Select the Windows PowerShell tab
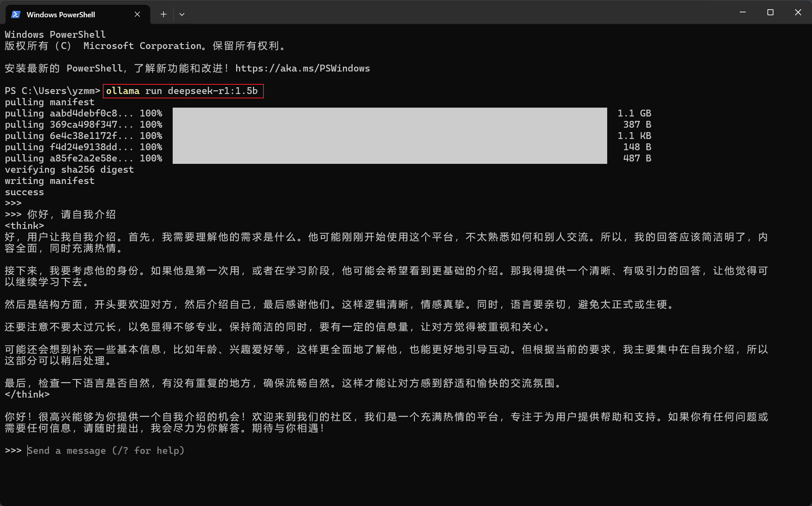This screenshot has height=506, width=812. [x=78, y=14]
